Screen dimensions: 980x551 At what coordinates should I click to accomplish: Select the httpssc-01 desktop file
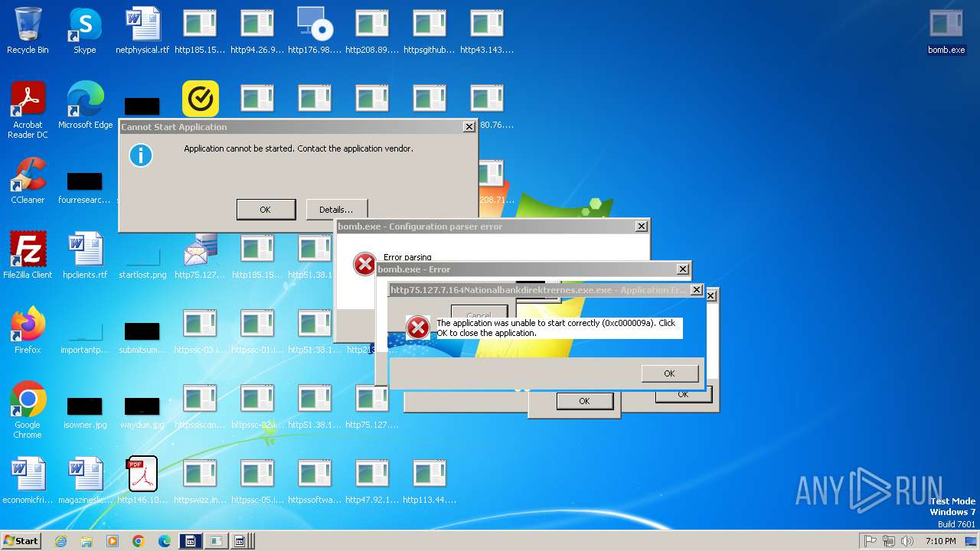pos(257,331)
